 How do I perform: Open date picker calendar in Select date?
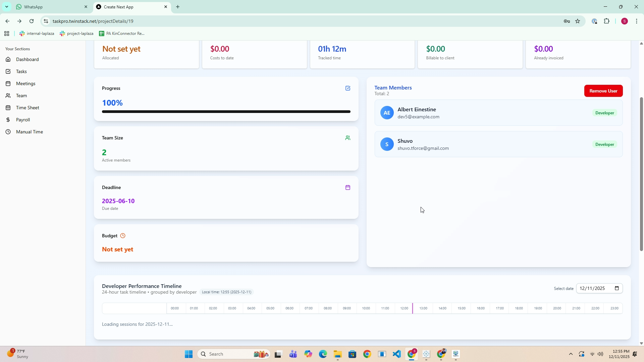[x=616, y=288]
